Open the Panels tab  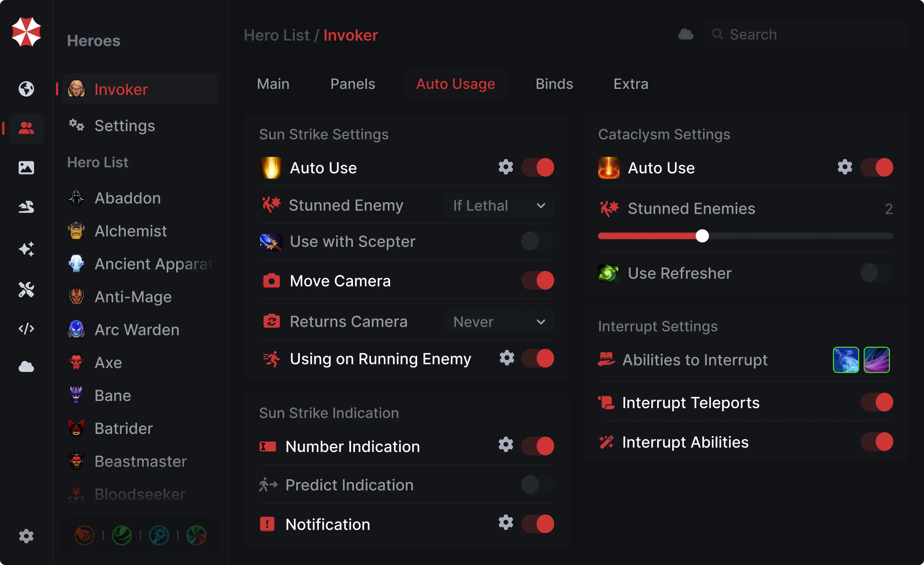click(x=353, y=84)
